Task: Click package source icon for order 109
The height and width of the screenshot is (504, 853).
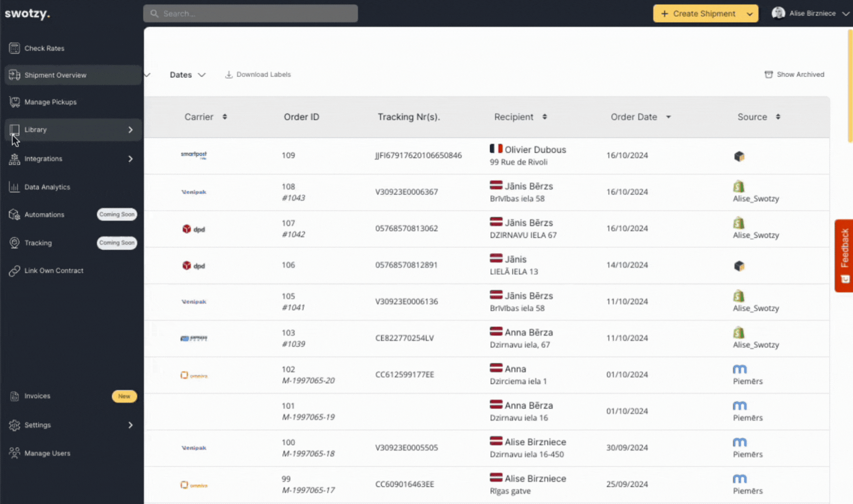Action: (739, 156)
